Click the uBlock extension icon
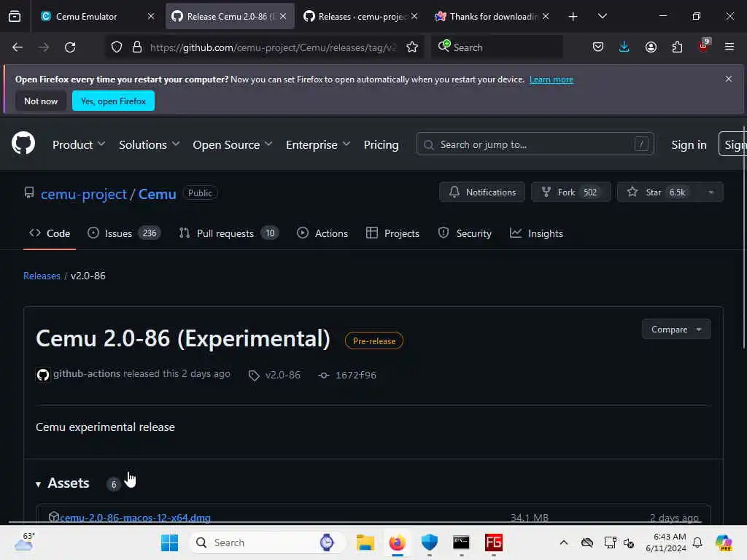The image size is (747, 560). point(704,46)
